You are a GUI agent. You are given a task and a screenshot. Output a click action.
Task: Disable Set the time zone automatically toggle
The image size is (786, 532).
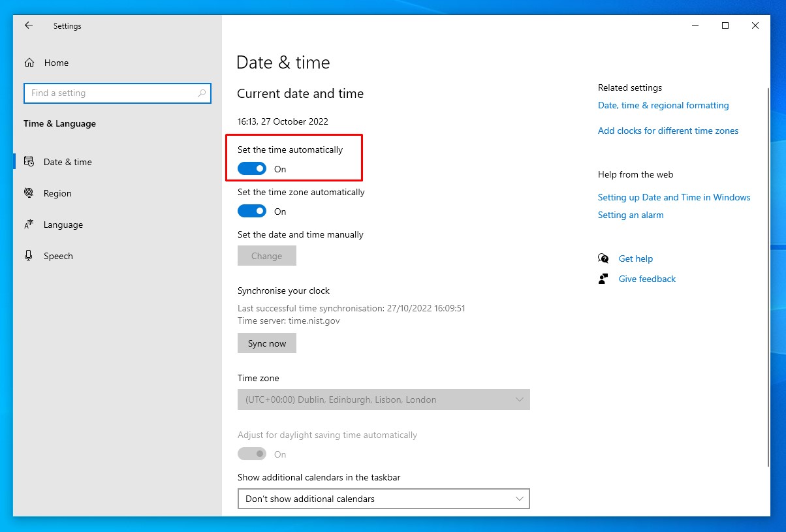pyautogui.click(x=252, y=211)
